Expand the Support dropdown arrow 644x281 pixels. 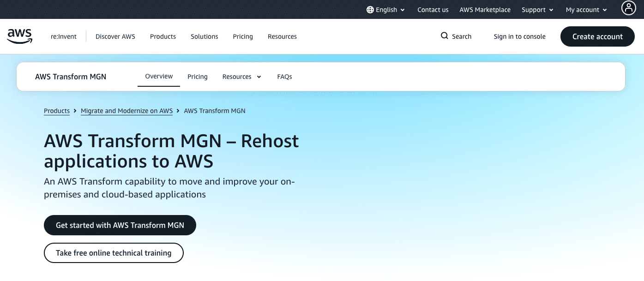(x=551, y=10)
